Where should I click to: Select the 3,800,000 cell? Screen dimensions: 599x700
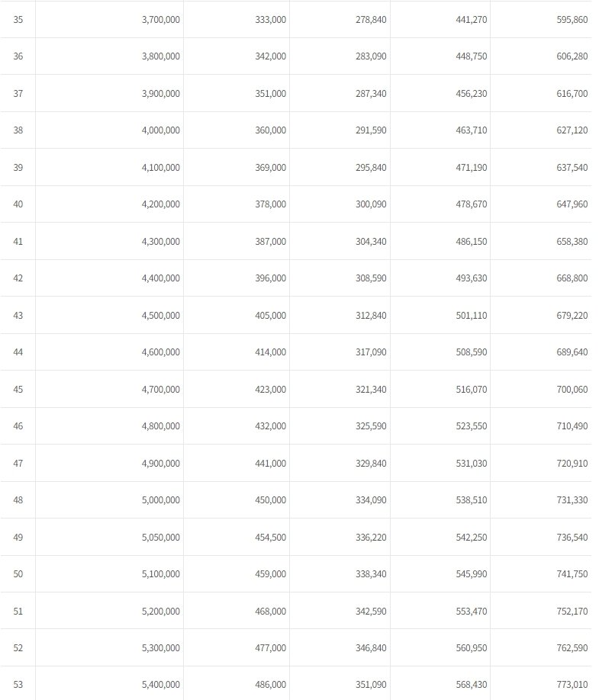[x=161, y=56]
